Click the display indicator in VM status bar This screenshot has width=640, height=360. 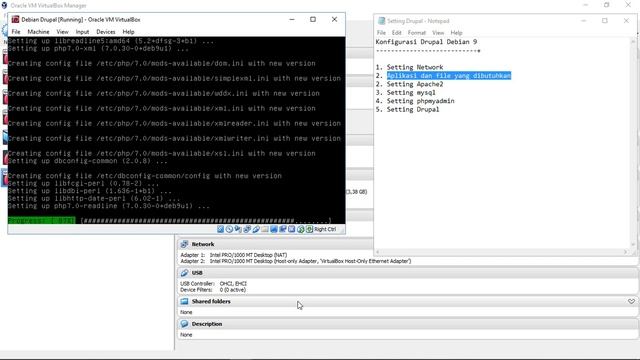273,229
